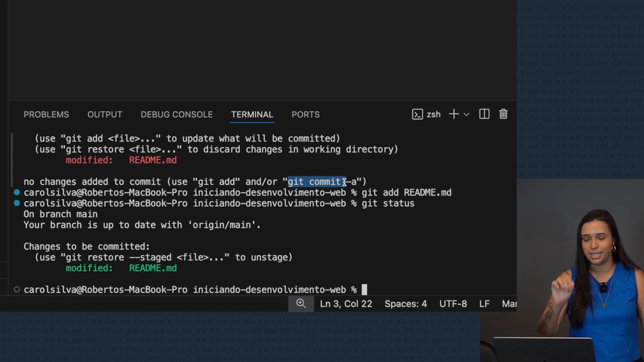
Task: Switch to the OUTPUT tab
Action: click(105, 115)
